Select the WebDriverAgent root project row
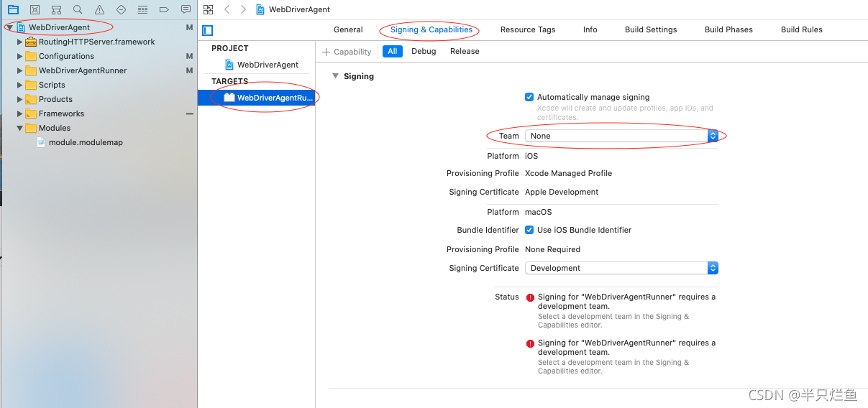Image resolution: width=868 pixels, height=408 pixels. click(x=99, y=27)
